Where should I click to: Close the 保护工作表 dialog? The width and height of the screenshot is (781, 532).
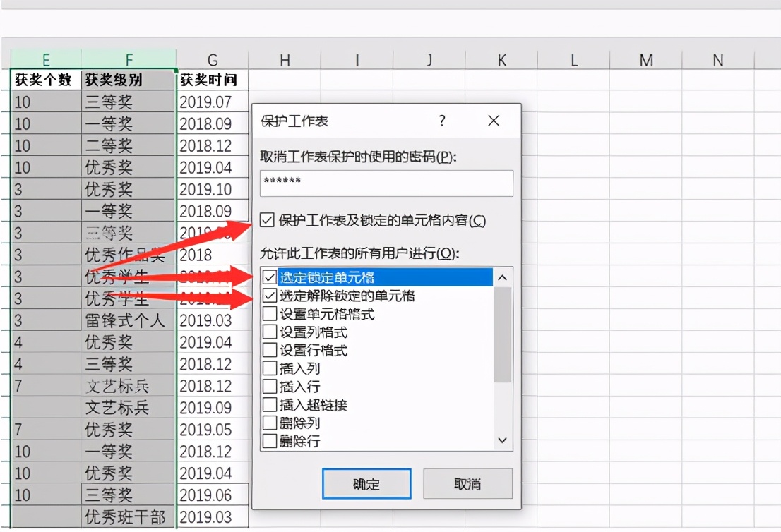[x=494, y=121]
